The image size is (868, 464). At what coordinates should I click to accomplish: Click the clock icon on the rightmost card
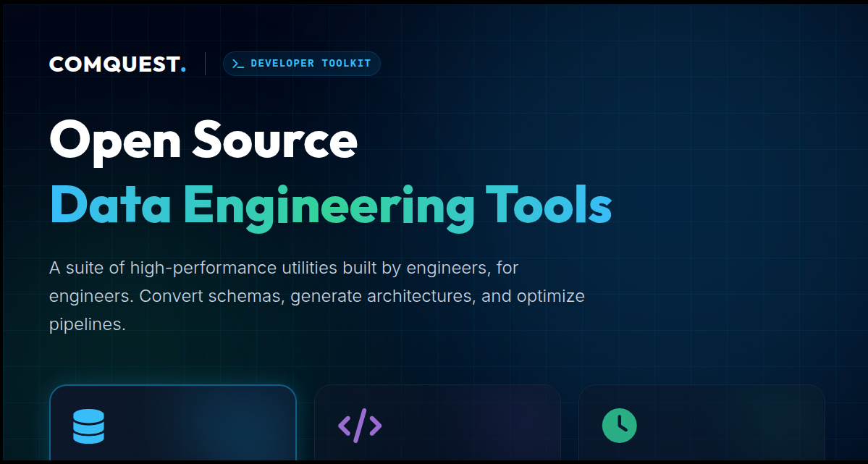[619, 426]
